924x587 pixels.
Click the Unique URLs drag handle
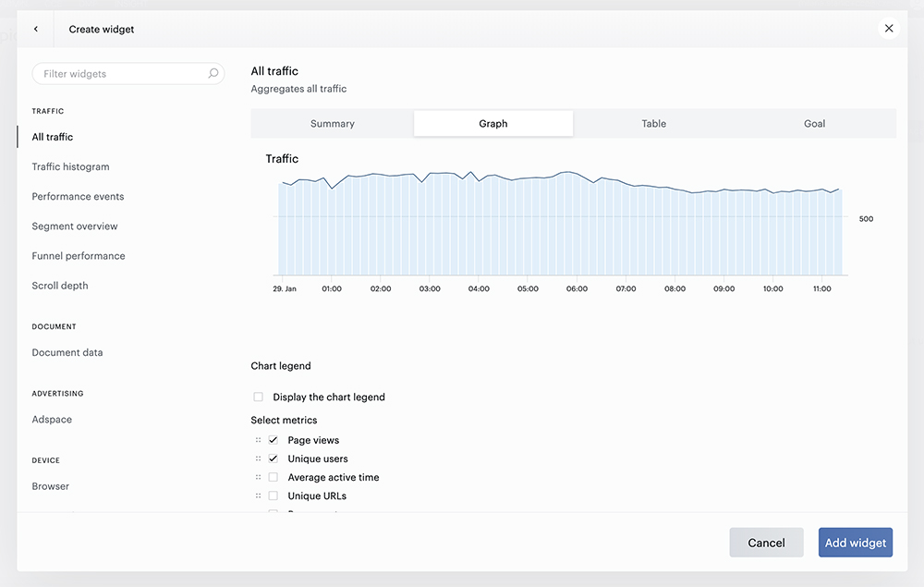(258, 495)
